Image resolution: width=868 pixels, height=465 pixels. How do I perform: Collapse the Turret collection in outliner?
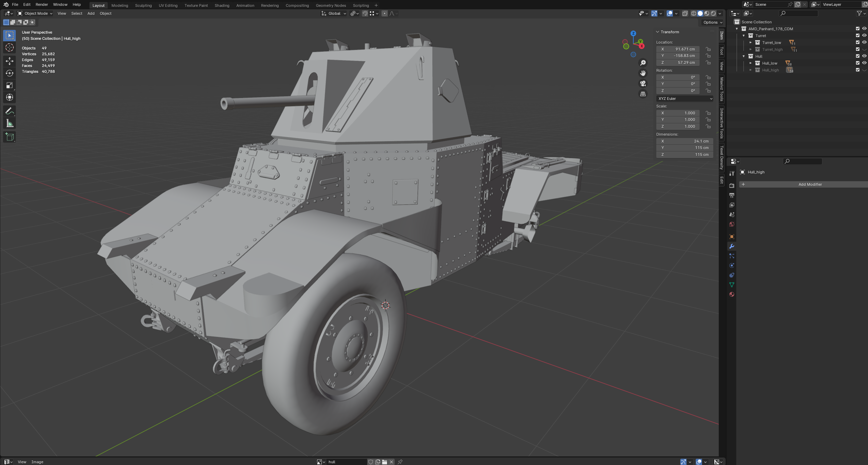pos(744,36)
